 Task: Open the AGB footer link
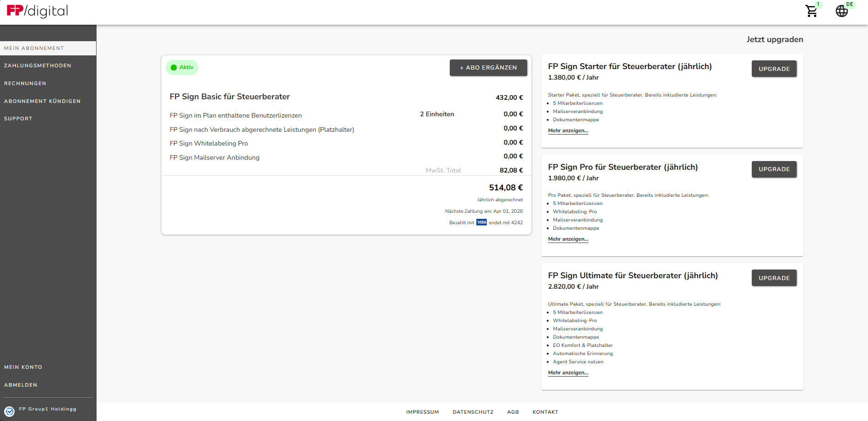(513, 412)
